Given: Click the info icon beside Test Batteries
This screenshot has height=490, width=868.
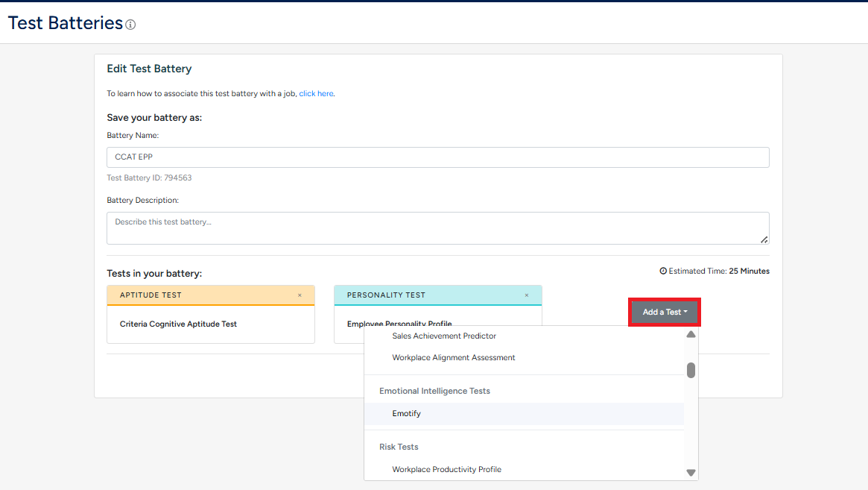Looking at the screenshot, I should 130,25.
